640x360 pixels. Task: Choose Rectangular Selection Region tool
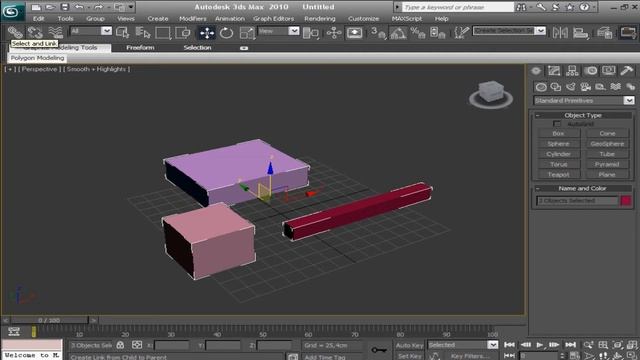162,32
